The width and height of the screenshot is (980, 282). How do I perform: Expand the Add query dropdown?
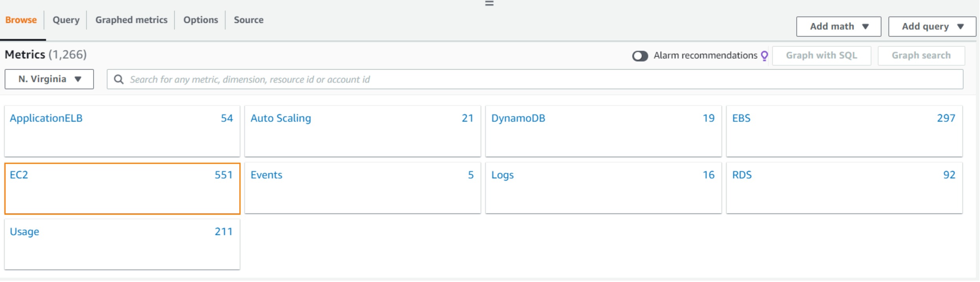932,26
